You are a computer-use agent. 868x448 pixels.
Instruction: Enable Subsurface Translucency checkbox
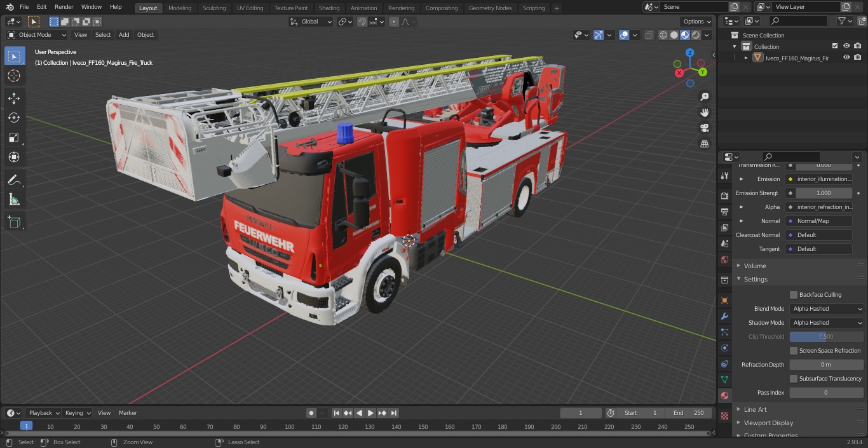pos(794,379)
